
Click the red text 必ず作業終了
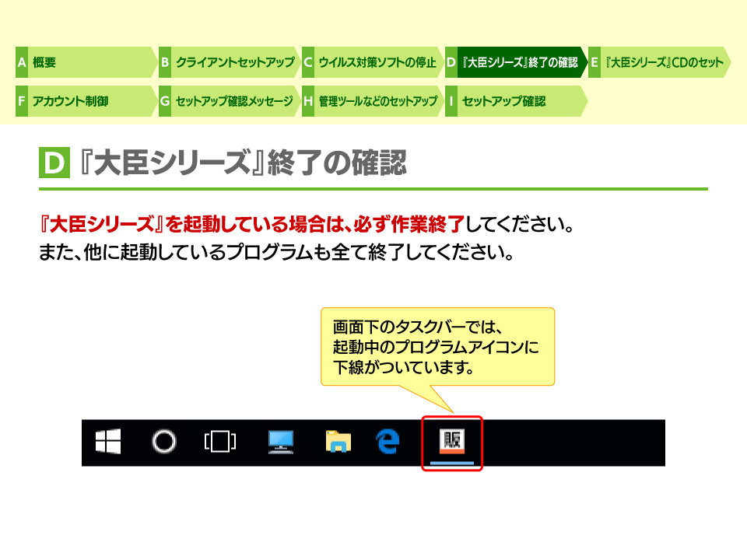click(x=409, y=224)
